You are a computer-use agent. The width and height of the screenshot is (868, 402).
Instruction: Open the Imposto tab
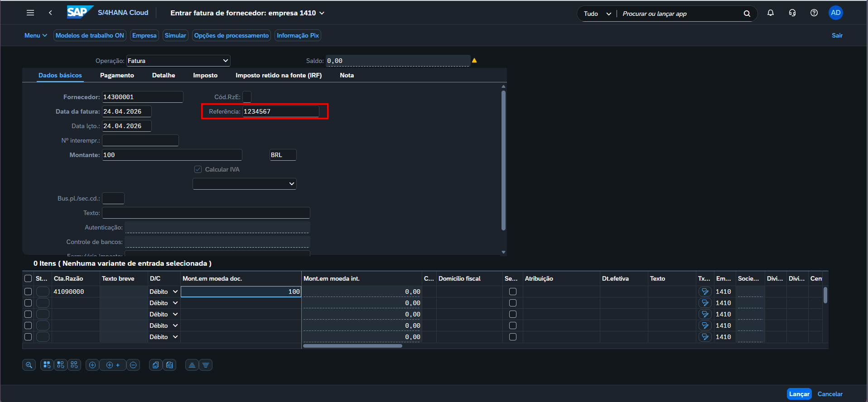[x=205, y=75]
